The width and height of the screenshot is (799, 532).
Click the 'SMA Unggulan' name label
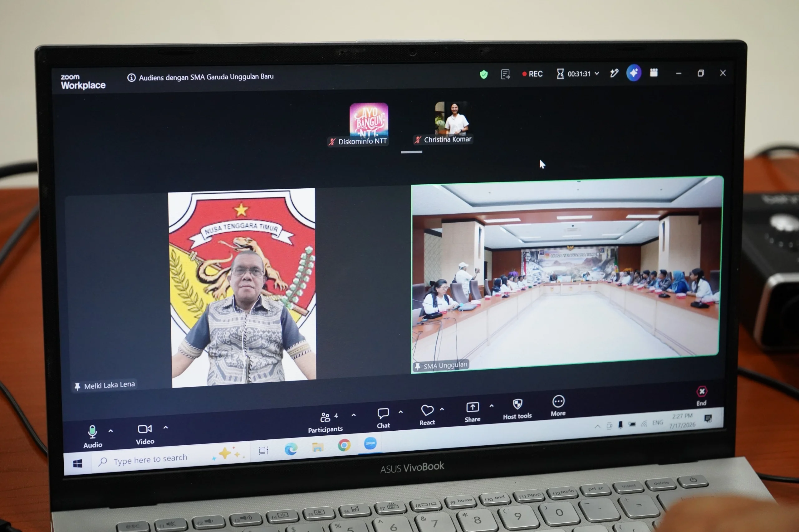(x=445, y=366)
